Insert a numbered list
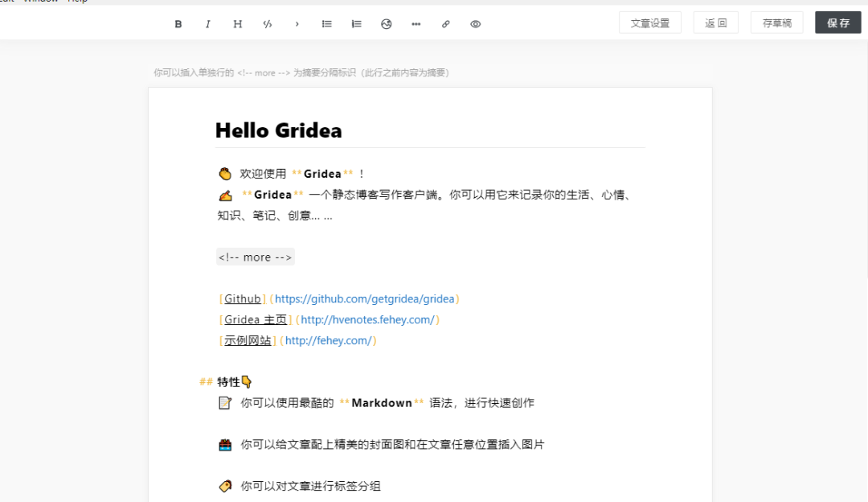Image resolution: width=868 pixels, height=502 pixels. [x=357, y=24]
